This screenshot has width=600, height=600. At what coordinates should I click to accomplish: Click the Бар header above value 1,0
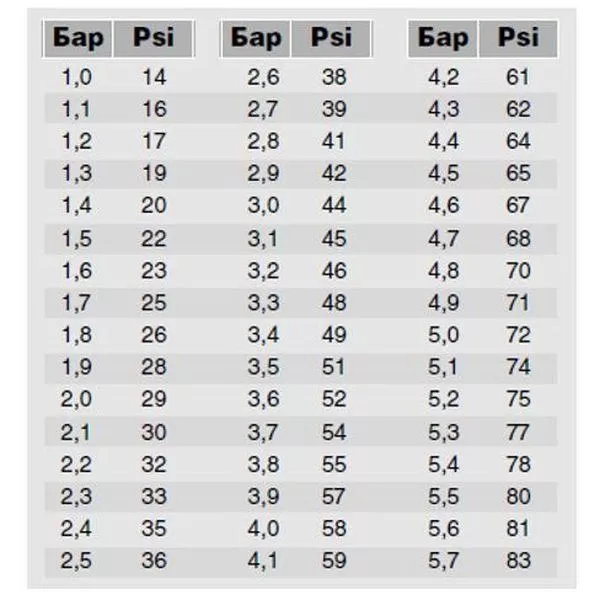click(x=77, y=38)
